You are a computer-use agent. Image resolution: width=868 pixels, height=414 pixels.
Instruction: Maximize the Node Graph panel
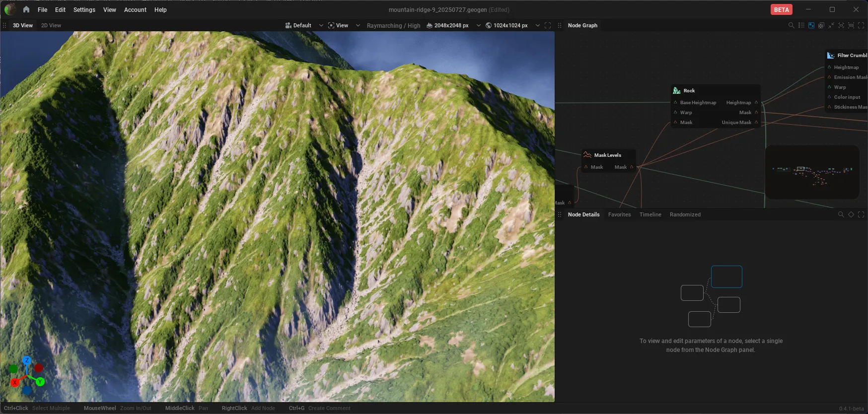pyautogui.click(x=861, y=25)
